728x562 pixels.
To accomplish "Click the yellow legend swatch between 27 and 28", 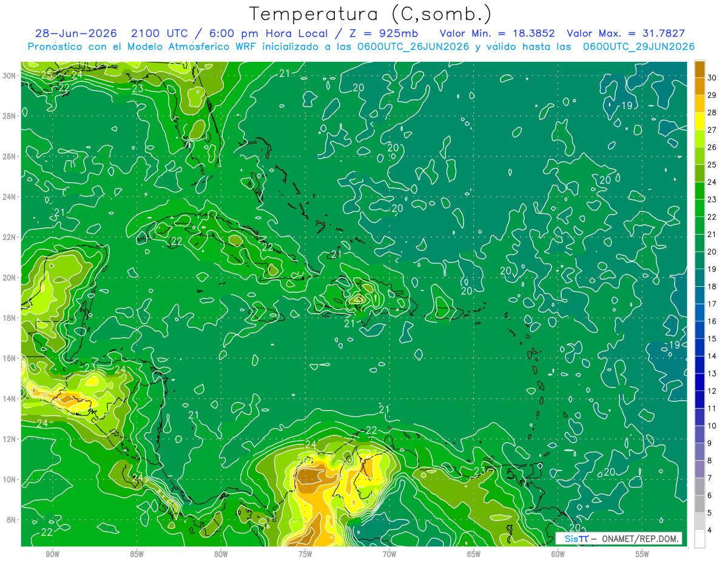I will 699,122.
